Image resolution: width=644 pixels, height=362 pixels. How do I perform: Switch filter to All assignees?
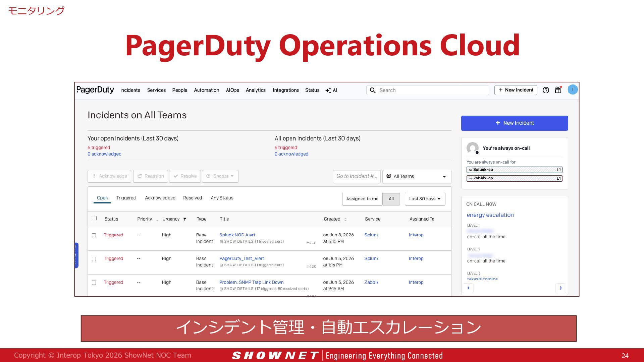click(391, 199)
